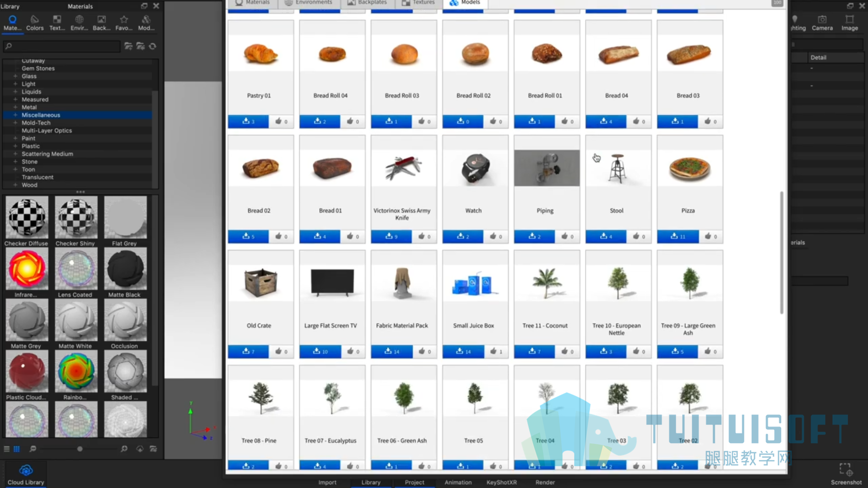Expand the Light material category
This screenshot has height=488, width=868.
point(15,84)
